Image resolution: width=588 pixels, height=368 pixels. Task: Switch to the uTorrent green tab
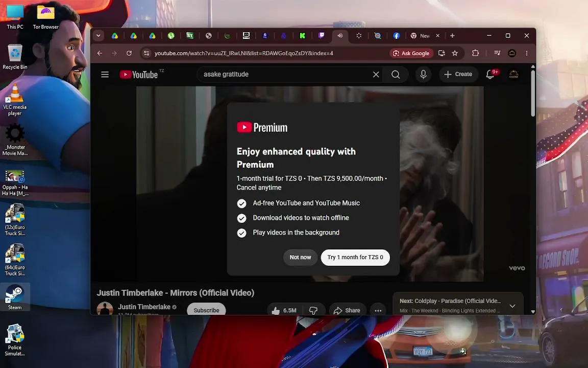point(171,36)
